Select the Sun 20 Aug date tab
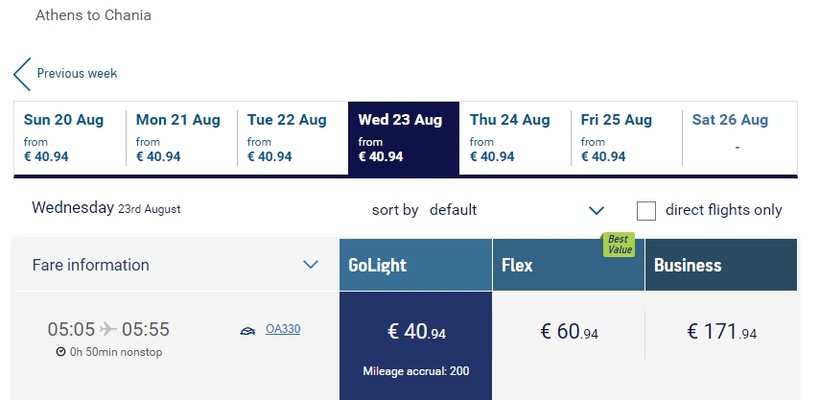This screenshot has height=400, width=820. pyautogui.click(x=69, y=137)
